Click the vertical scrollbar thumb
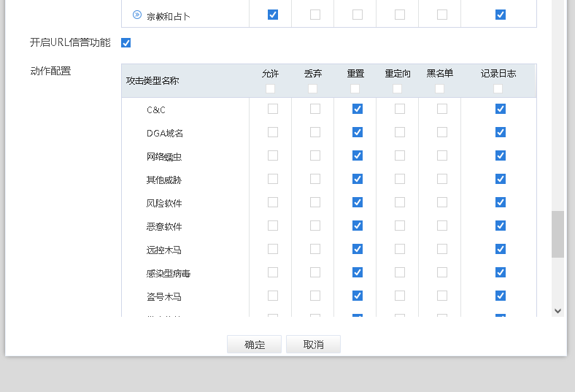The image size is (575, 392). click(x=558, y=234)
